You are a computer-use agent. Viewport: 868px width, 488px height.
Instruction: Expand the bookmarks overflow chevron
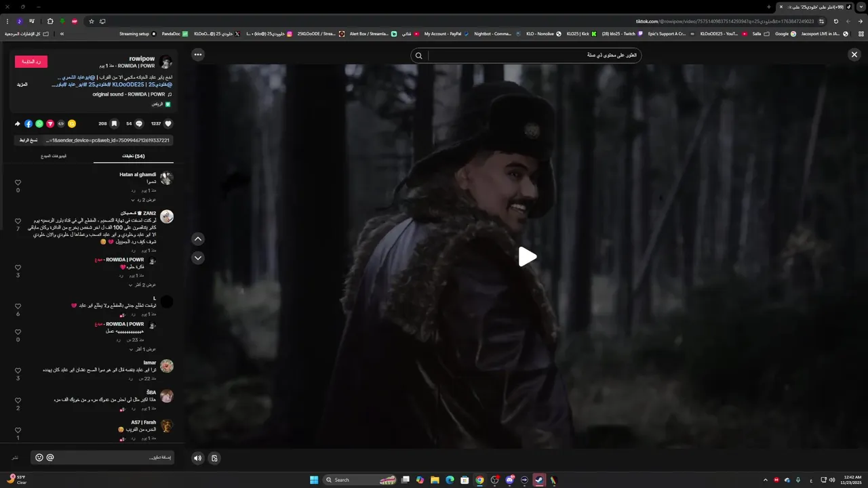62,33
